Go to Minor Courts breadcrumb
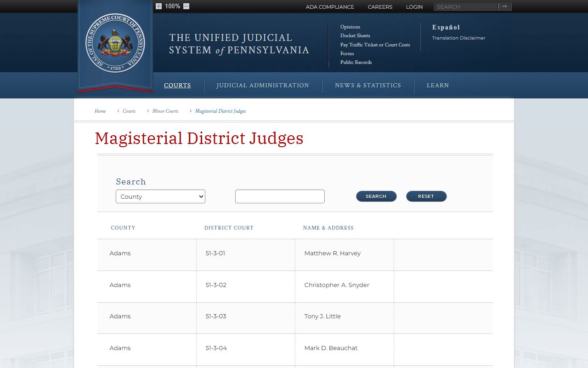Viewport: 588px width, 368px height. point(165,111)
